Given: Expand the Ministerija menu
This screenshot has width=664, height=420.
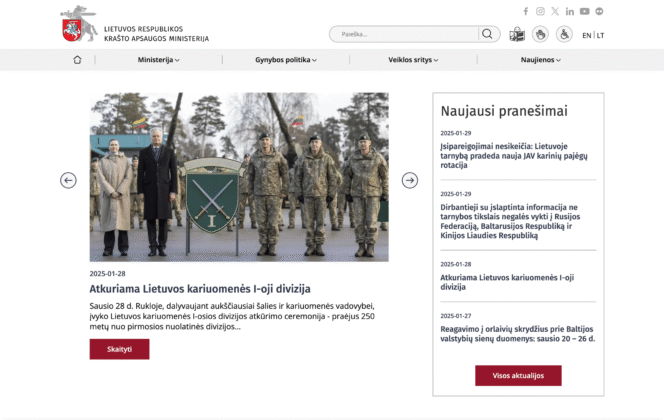Looking at the screenshot, I should coord(158,60).
